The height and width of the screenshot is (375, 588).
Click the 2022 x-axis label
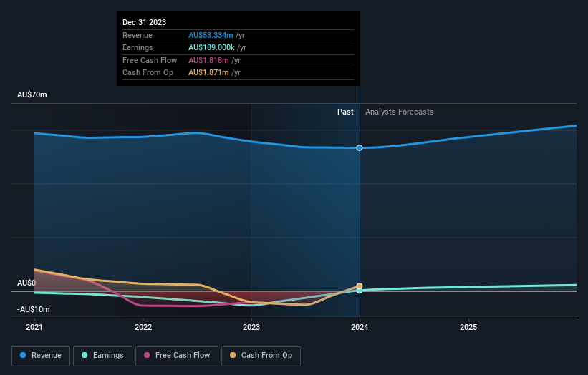click(x=143, y=328)
